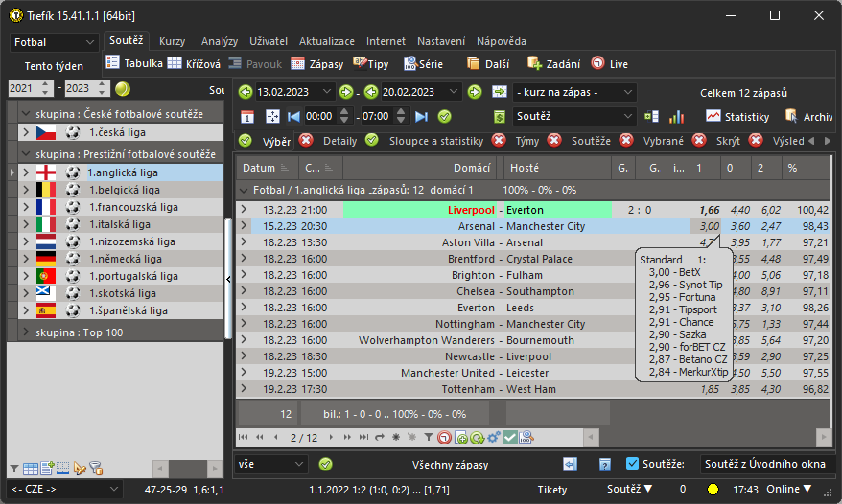Click the bar chart icon next to Statistiky

click(x=677, y=117)
